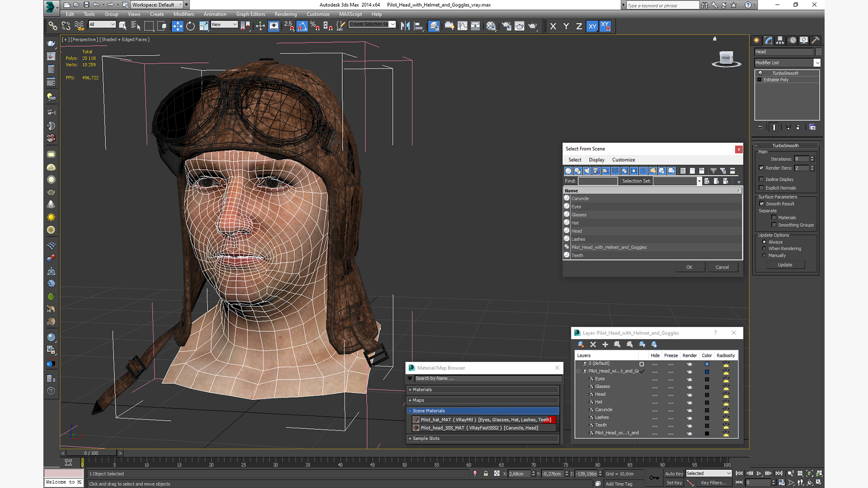This screenshot has width=868, height=488.
Task: Toggle Percent Snap in main toolbar
Action: tap(315, 26)
